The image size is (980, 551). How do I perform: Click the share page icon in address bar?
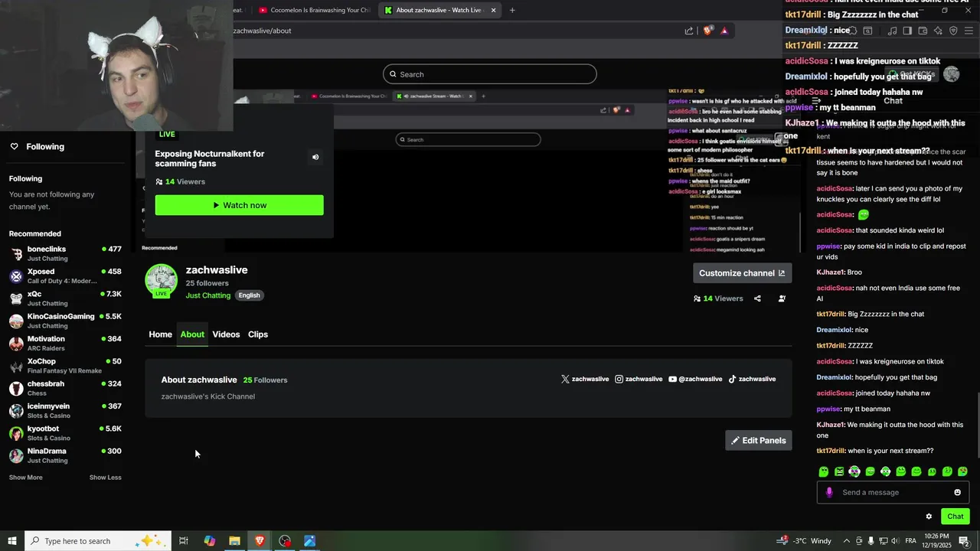point(689,31)
